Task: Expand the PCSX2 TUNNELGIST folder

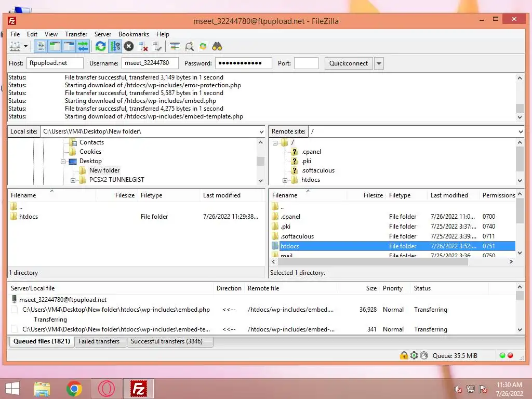Action: (x=73, y=180)
